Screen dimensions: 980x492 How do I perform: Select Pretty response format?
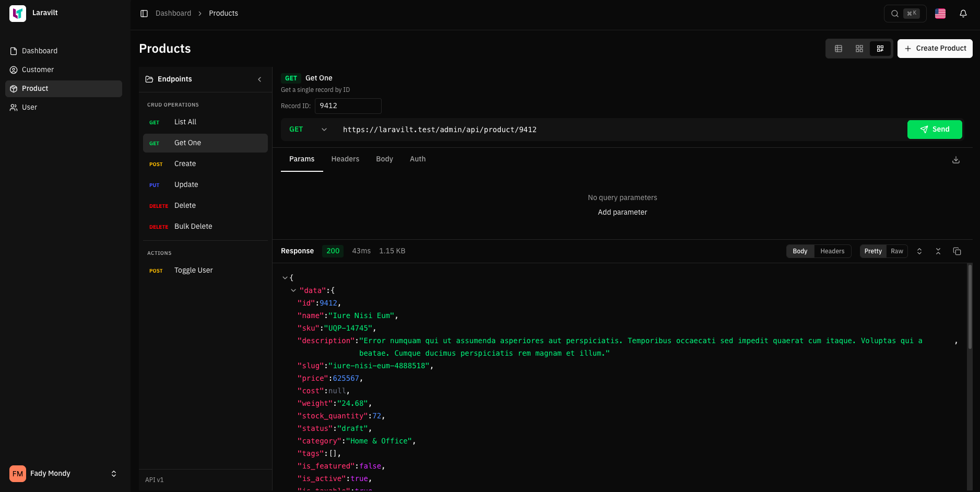pos(872,251)
